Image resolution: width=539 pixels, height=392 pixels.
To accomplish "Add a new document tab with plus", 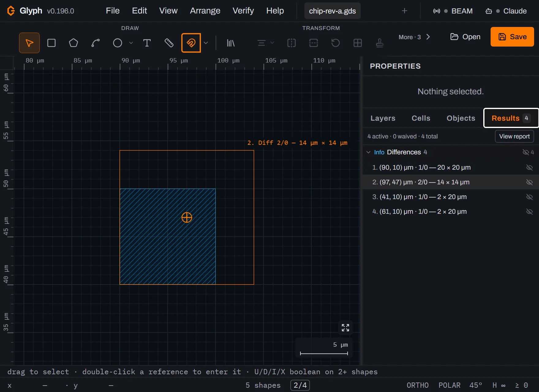I will [x=405, y=11].
